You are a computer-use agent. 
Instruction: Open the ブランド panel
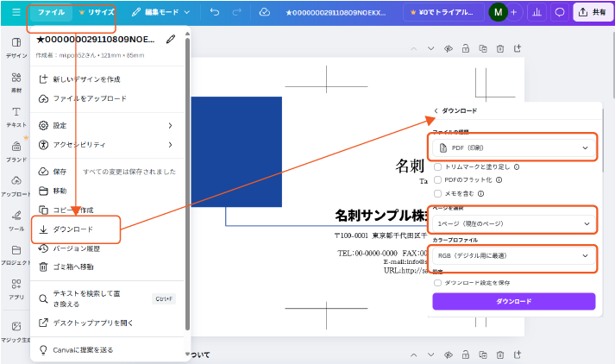click(x=16, y=152)
